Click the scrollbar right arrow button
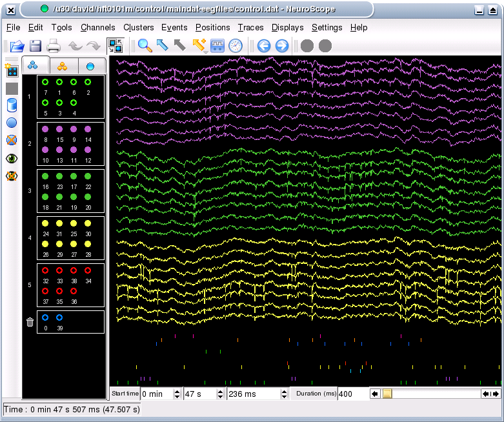The width and height of the screenshot is (504, 422). pyautogui.click(x=496, y=394)
